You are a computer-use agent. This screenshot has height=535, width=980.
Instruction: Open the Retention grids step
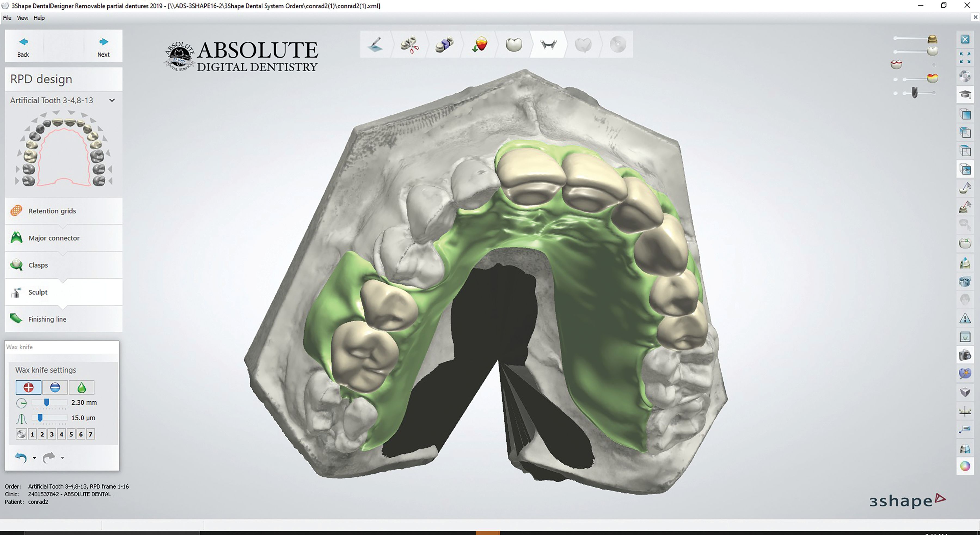tap(52, 211)
